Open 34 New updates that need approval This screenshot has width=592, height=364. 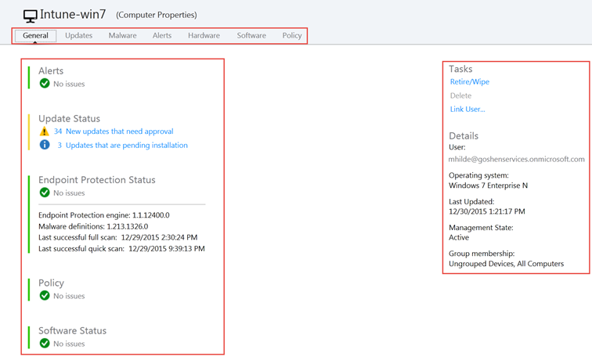point(114,132)
